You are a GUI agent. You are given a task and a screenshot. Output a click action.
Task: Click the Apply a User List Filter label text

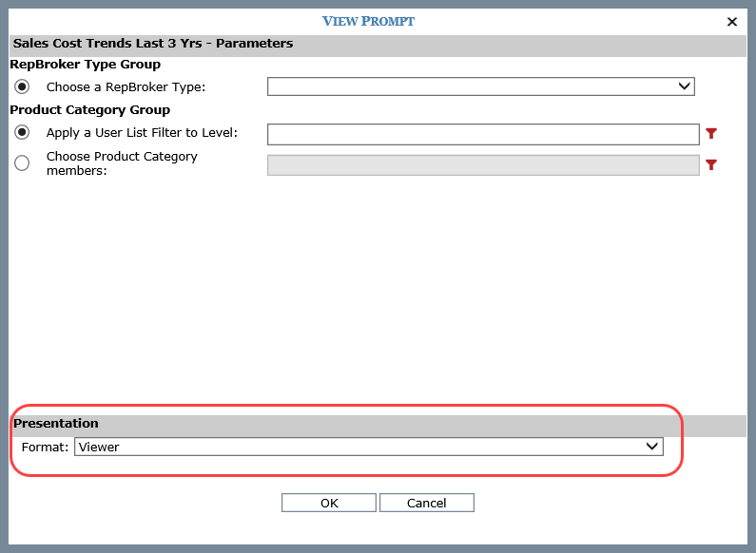coord(142,133)
